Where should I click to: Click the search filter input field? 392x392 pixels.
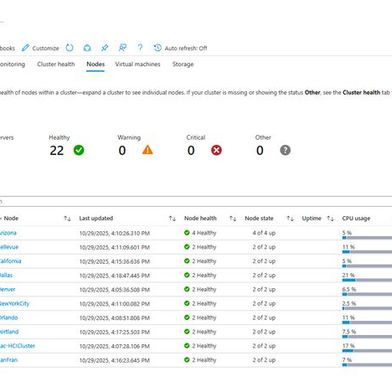point(196,201)
